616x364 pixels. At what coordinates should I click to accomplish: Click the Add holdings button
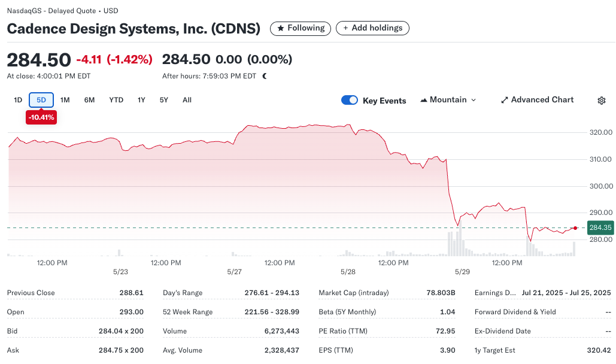(372, 28)
